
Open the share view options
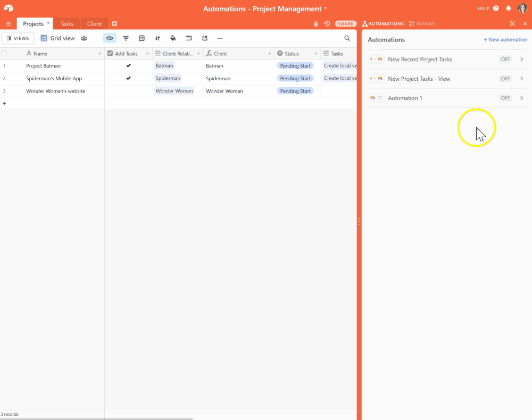click(x=205, y=38)
